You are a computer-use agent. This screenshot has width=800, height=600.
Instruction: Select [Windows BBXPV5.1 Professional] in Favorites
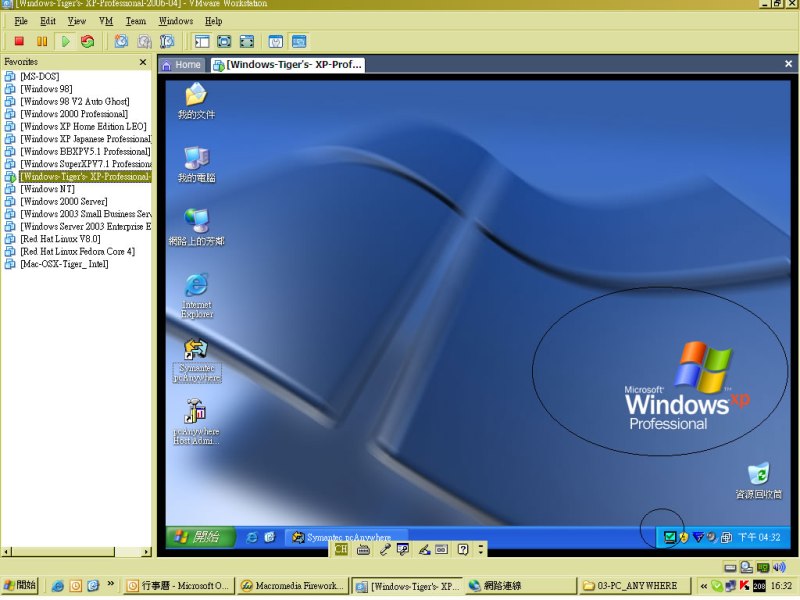[x=85, y=152]
